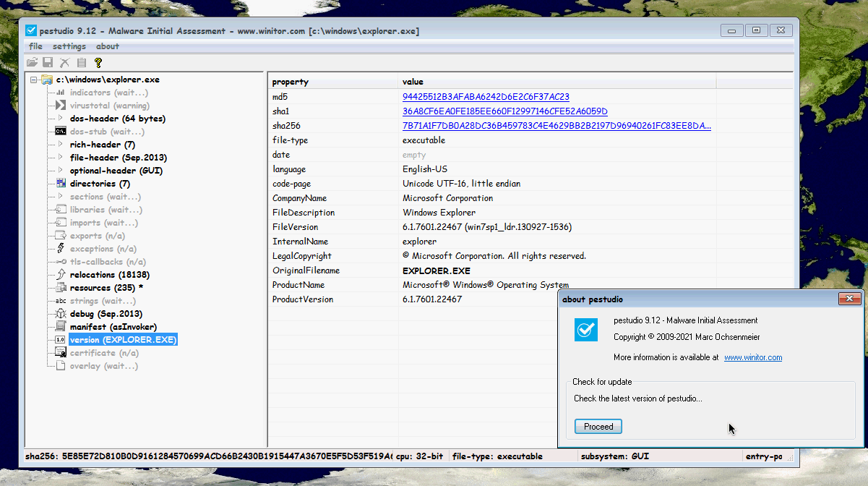Click the console icon beside dos-stub
Image resolution: width=868 pixels, height=486 pixels.
(x=61, y=132)
